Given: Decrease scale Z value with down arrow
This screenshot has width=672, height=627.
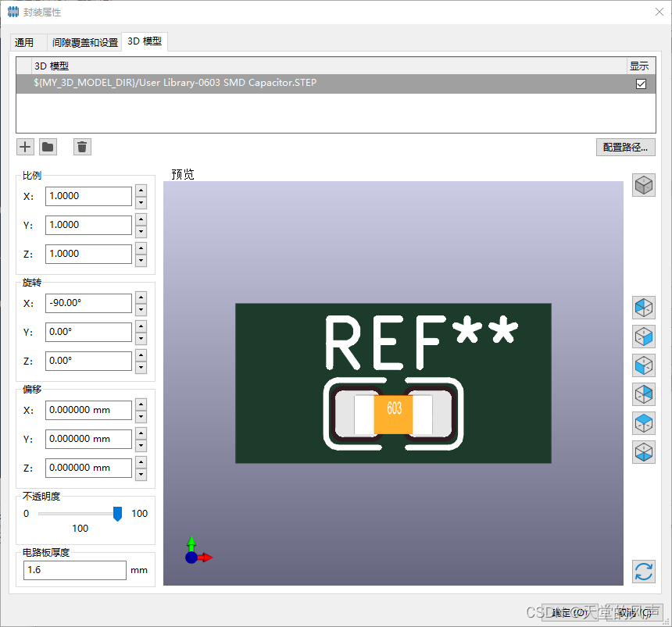Looking at the screenshot, I should click(141, 260).
